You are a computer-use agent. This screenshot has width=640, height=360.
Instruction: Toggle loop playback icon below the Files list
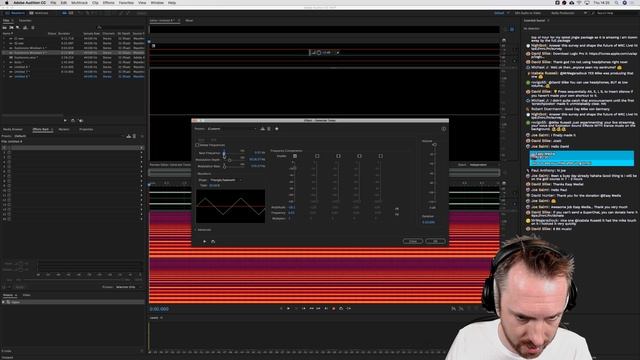pos(73,121)
